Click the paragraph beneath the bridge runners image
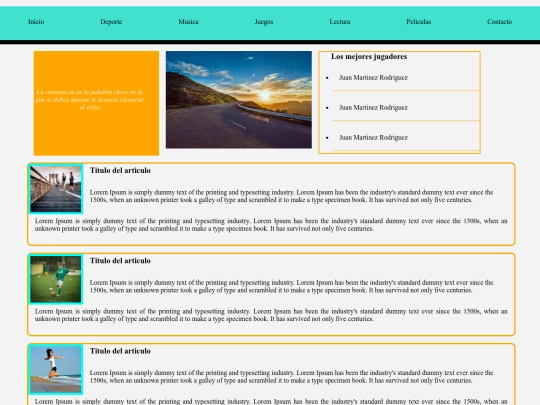540x405 pixels. pyautogui.click(x=271, y=225)
